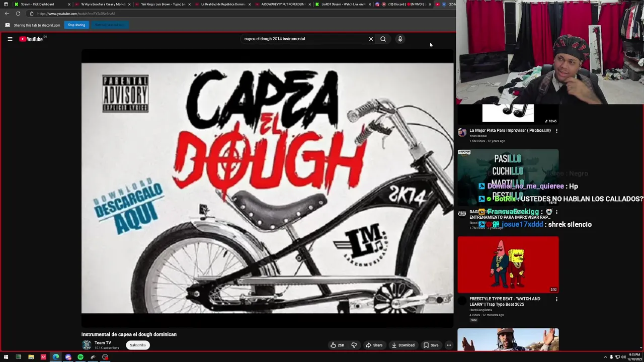Like the video with thumbs-up button

337,345
